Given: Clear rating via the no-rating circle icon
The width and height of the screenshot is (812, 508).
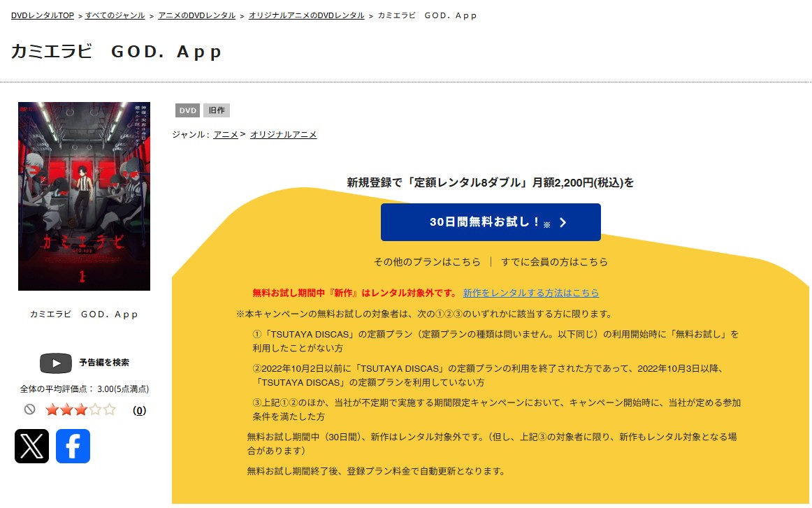Looking at the screenshot, I should 29,409.
